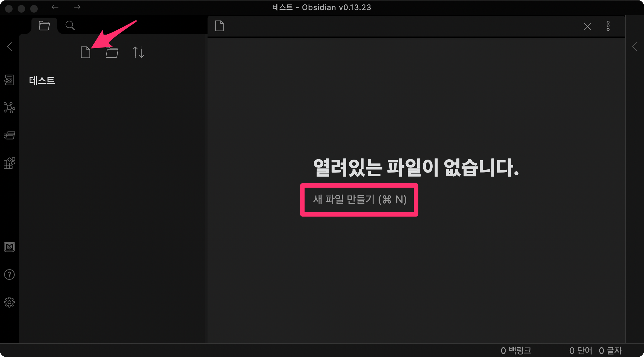The height and width of the screenshot is (357, 644).
Task: Navigate forward with right arrow
Action: tap(77, 7)
